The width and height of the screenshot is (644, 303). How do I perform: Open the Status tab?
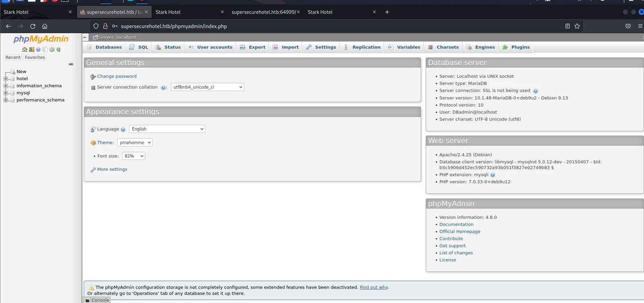(x=168, y=48)
